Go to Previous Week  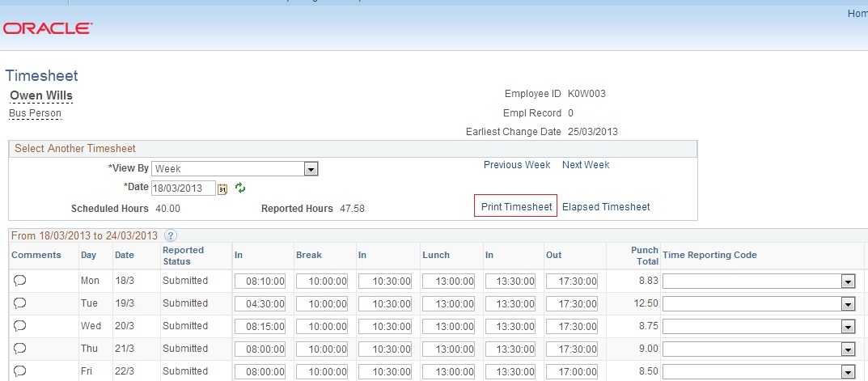(517, 165)
